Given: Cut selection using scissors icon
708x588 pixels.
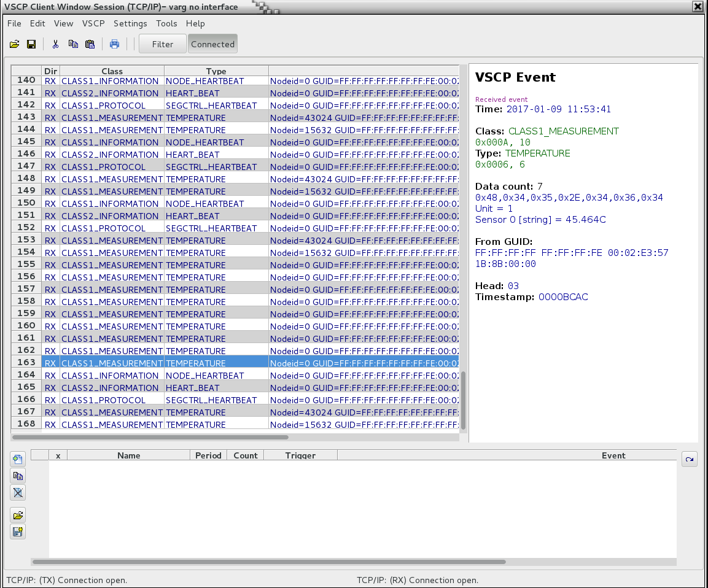Looking at the screenshot, I should coord(55,44).
